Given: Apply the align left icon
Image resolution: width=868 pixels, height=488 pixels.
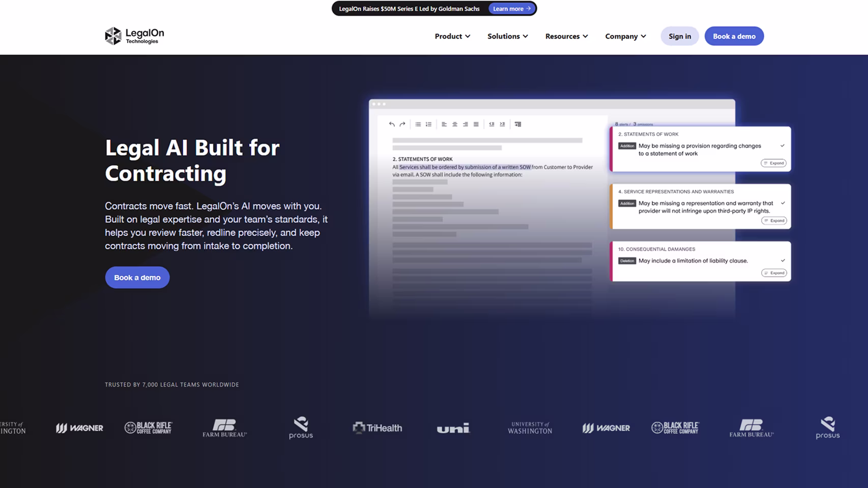Looking at the screenshot, I should [x=444, y=124].
